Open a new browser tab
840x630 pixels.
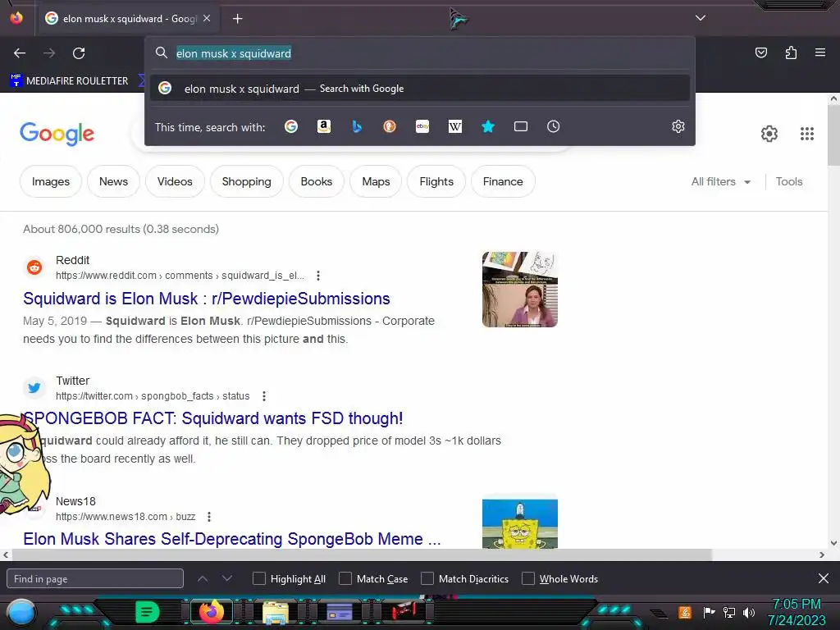(237, 19)
